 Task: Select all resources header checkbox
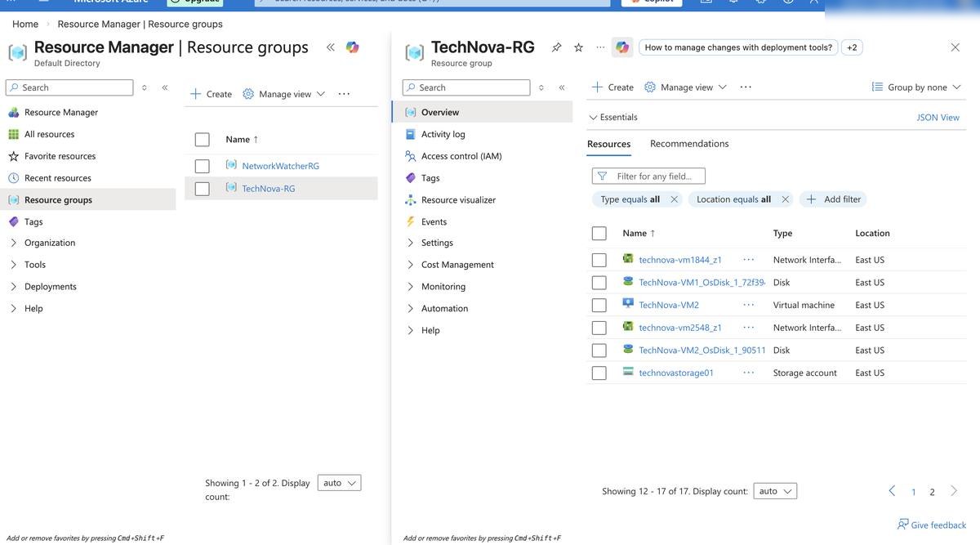coord(599,234)
